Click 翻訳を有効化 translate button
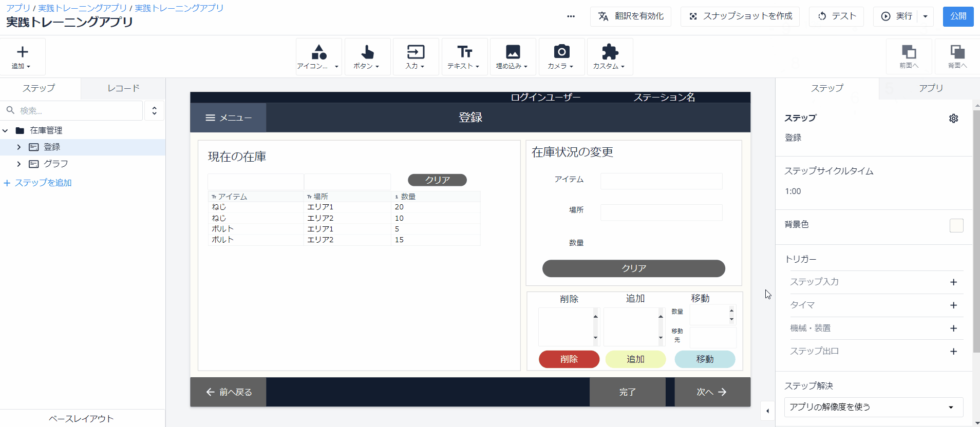This screenshot has height=427, width=980. click(631, 16)
